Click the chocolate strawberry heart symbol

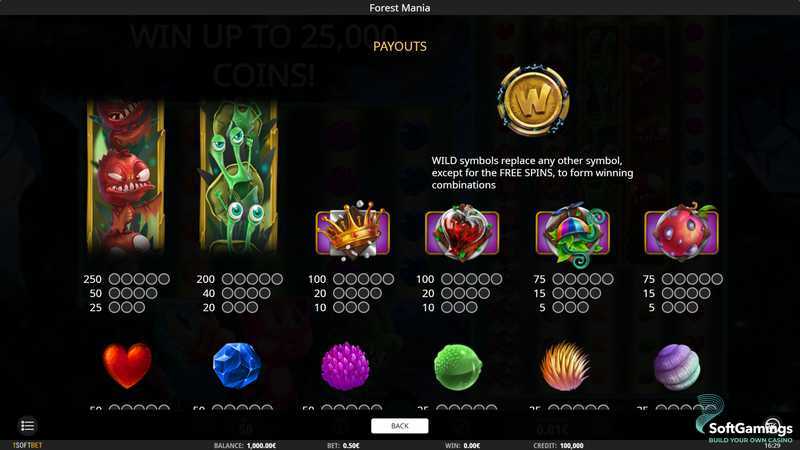point(462,233)
